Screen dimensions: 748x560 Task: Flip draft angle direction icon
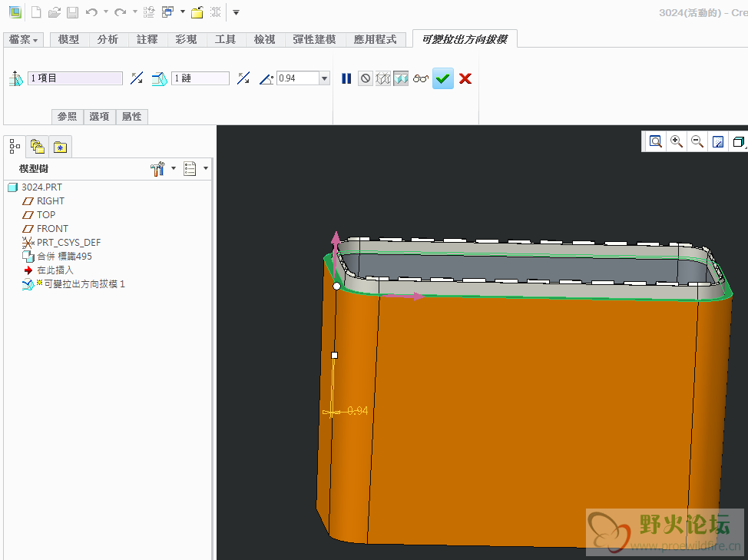tap(243, 78)
